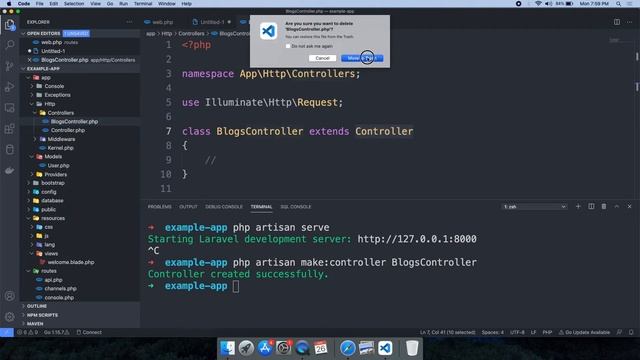The width and height of the screenshot is (640, 360).
Task: Switch to the Output panel tab
Action: click(188, 207)
